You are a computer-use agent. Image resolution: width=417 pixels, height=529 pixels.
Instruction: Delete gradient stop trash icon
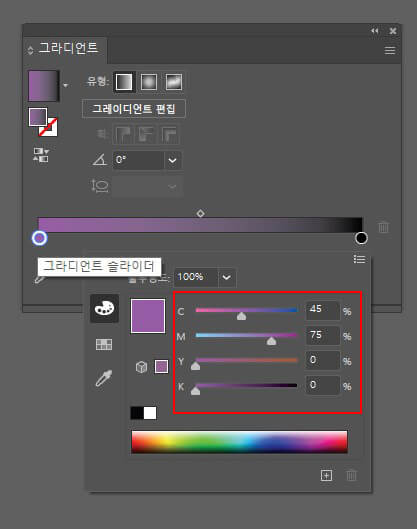pos(383,227)
